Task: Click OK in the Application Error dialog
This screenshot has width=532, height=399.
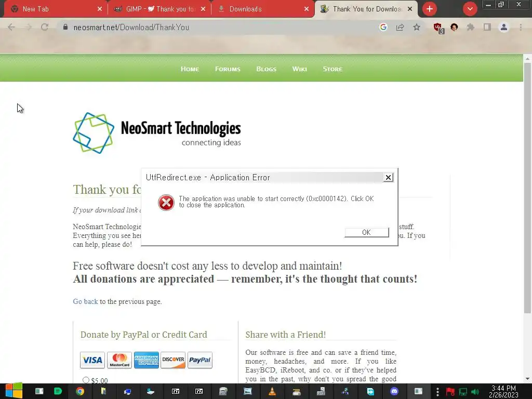Action: (x=366, y=232)
